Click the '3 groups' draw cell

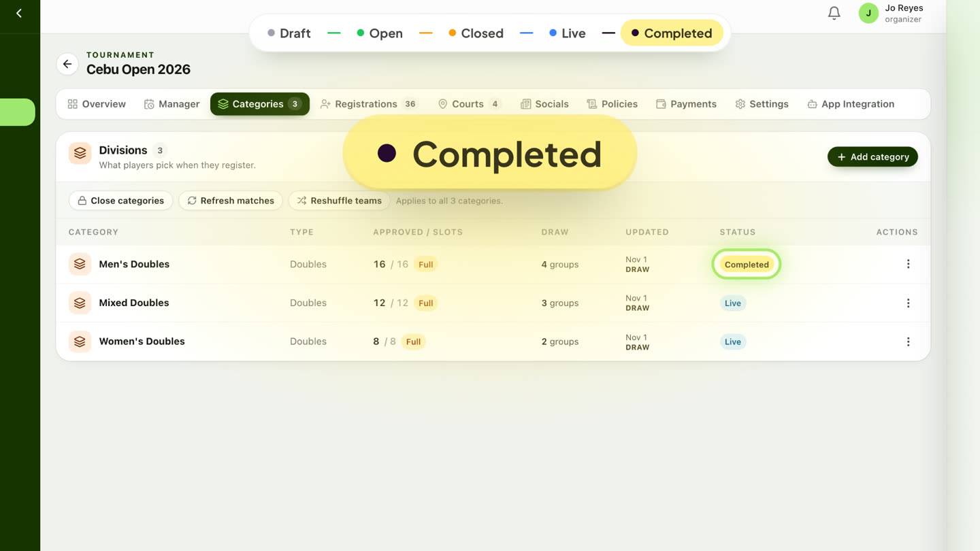click(x=560, y=303)
